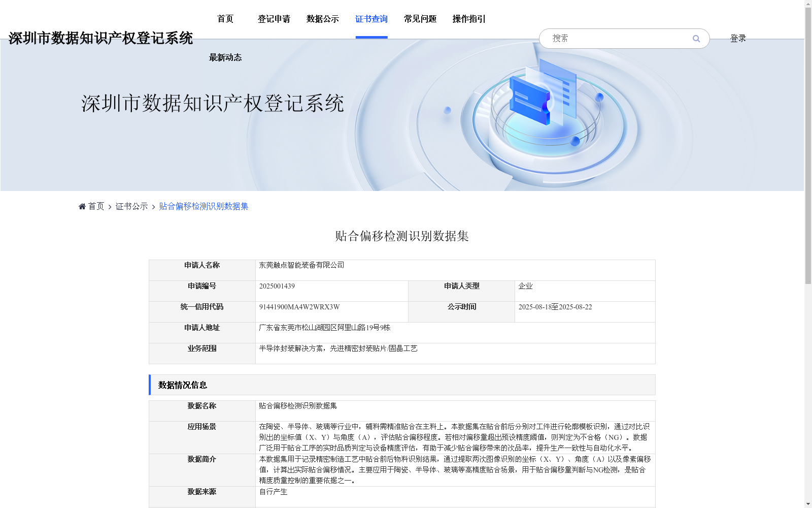Click the 数据简介 description paragraph
Screen dimensions: 812x508
[x=454, y=470]
